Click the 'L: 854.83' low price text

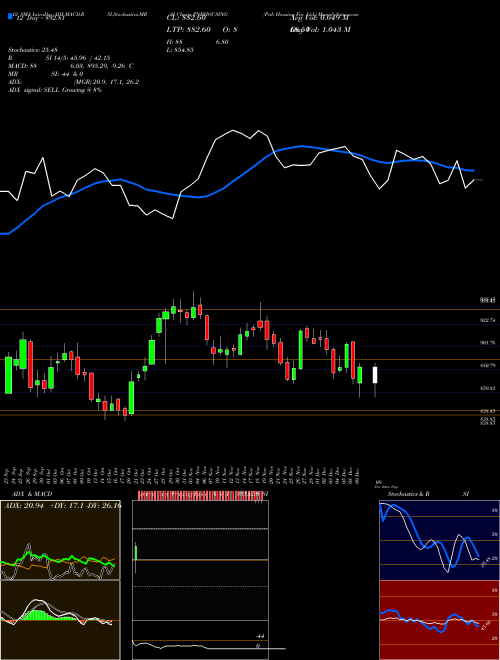pos(181,50)
